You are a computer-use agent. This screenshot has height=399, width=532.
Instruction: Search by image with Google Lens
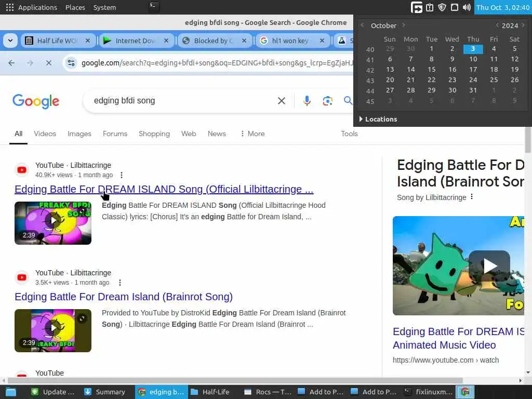tap(327, 101)
